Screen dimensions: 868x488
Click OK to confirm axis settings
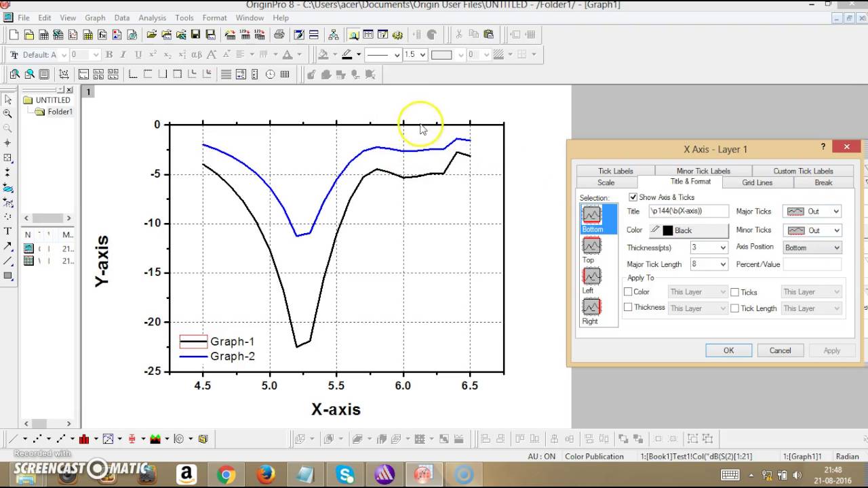click(x=728, y=350)
